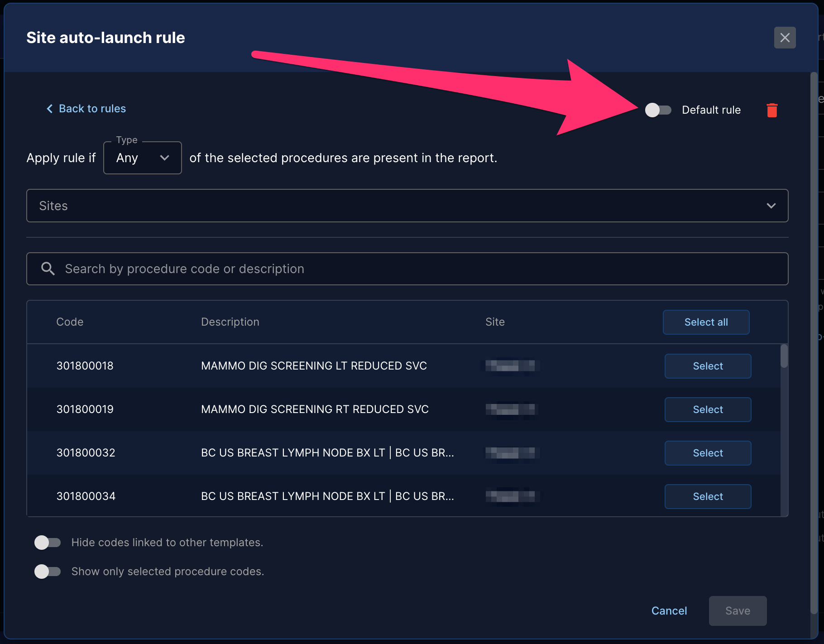824x644 pixels.
Task: Click the description in row 301800034
Action: point(327,496)
